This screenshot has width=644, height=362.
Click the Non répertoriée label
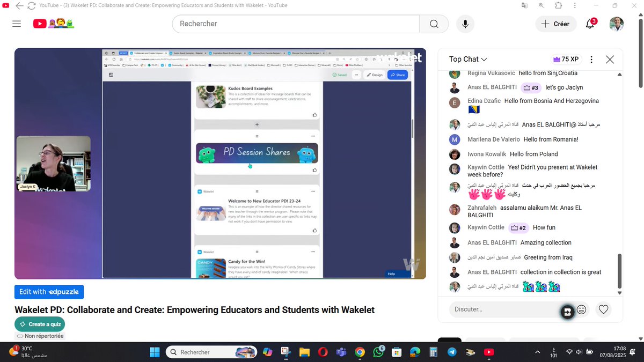point(40,336)
